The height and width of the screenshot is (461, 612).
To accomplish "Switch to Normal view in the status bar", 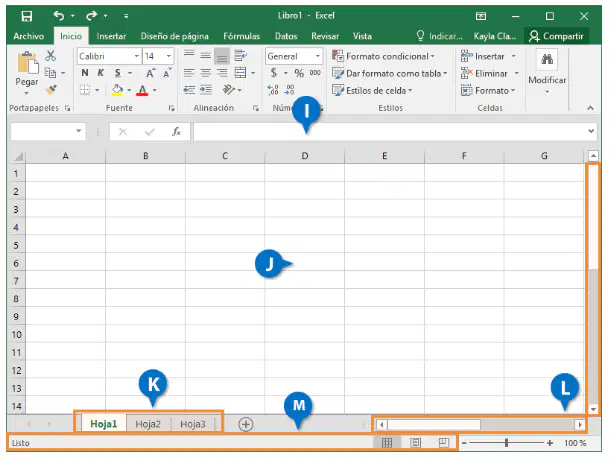I will pyautogui.click(x=387, y=443).
